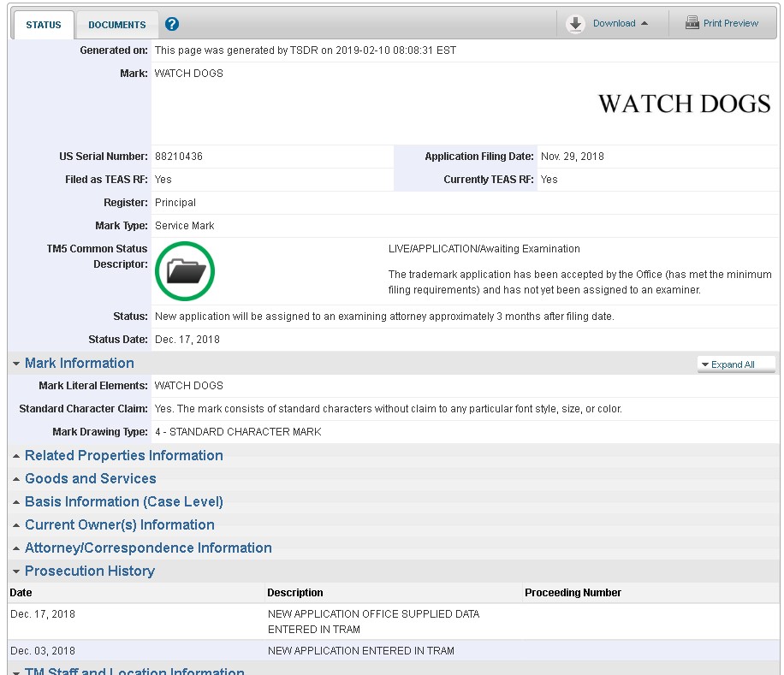Expand Related Properties Information section
The image size is (784, 675).
(x=123, y=456)
